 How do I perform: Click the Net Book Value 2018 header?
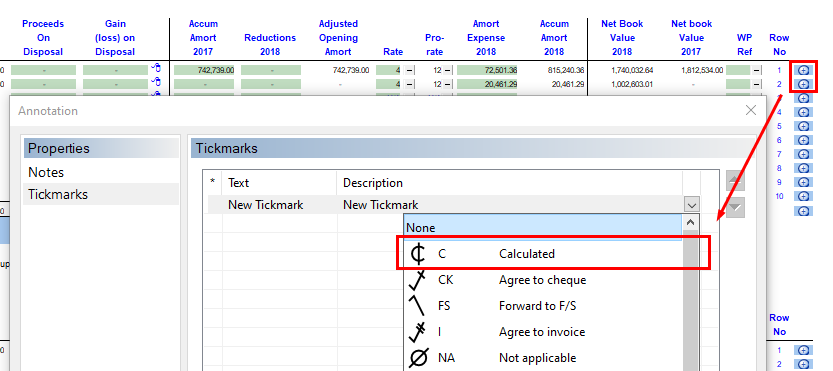622,38
